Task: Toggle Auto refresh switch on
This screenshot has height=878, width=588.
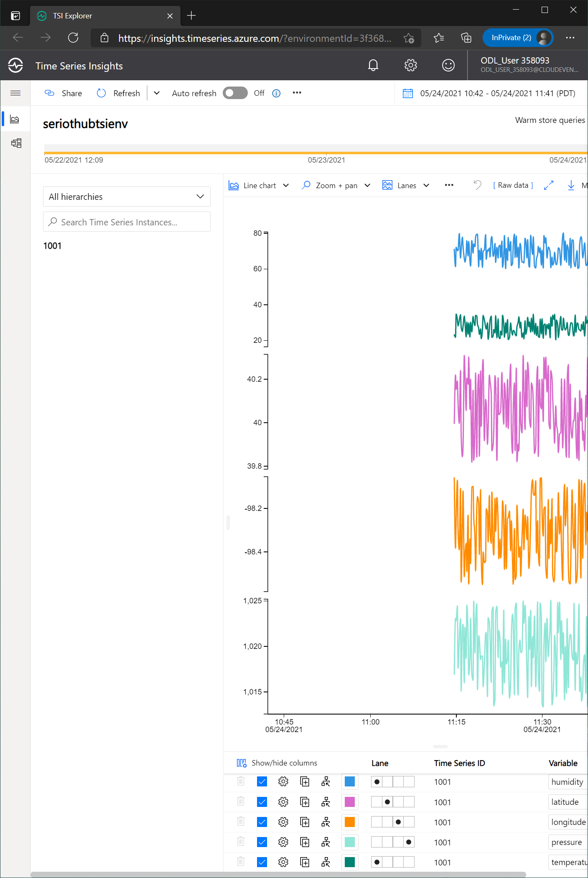Action: coord(235,93)
